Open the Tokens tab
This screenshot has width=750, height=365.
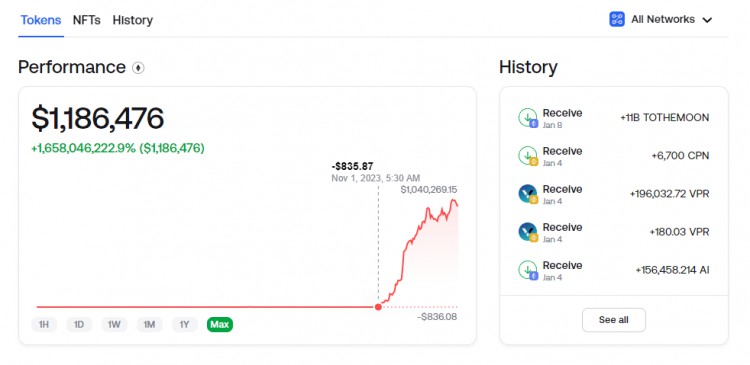[x=41, y=20]
